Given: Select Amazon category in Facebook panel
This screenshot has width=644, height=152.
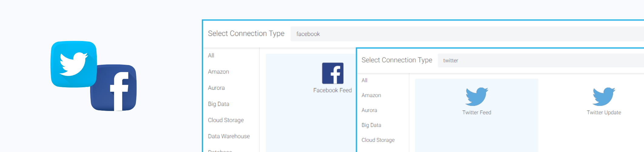Looking at the screenshot, I should click(219, 72).
